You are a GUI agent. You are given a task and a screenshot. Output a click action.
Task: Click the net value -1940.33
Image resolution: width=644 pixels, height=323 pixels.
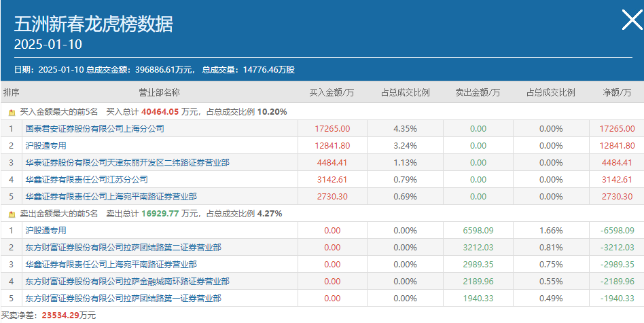pos(617,299)
